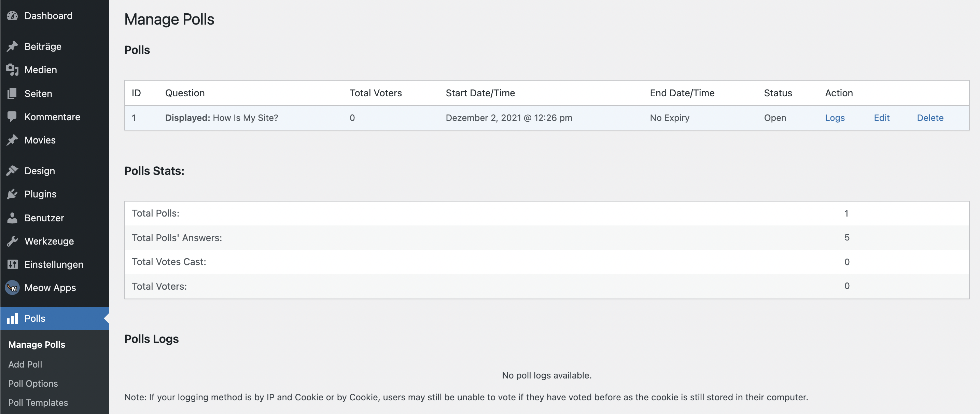
Task: Select the Movies menu item
Action: click(40, 140)
